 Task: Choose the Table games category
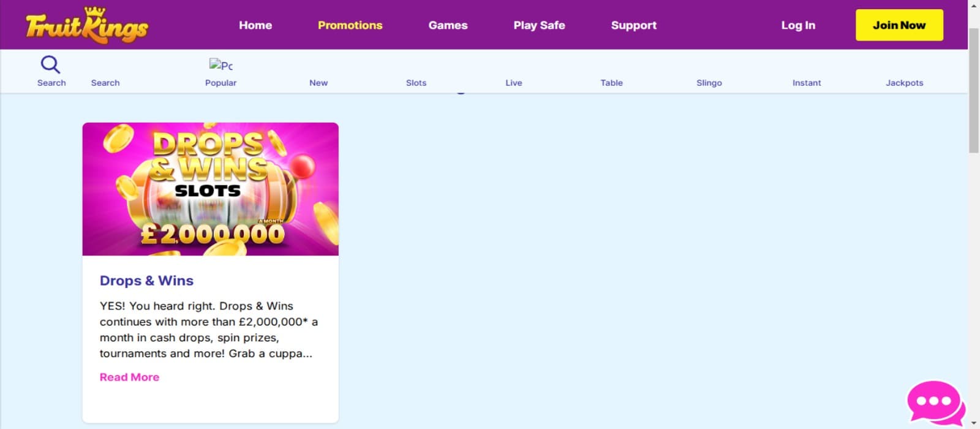(611, 82)
